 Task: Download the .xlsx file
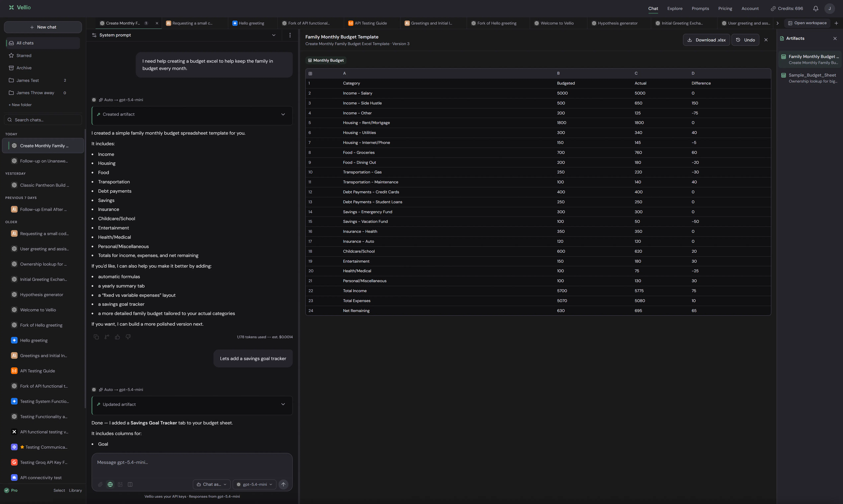[706, 40]
